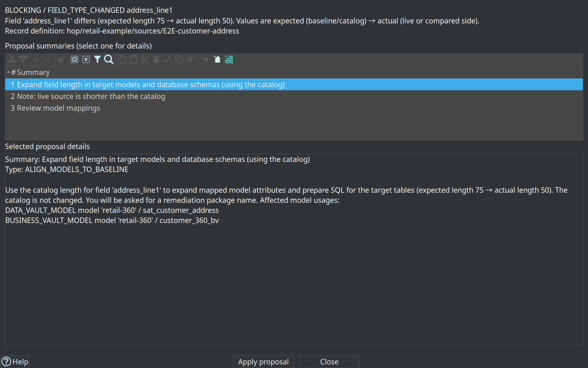This screenshot has width=588, height=368.
Task: Click the keep only selected arrows icon
Action: tap(168, 59)
